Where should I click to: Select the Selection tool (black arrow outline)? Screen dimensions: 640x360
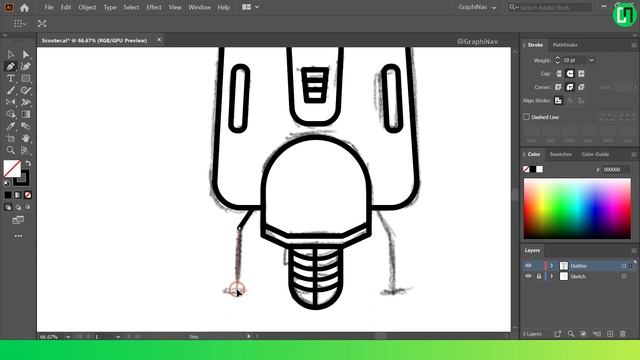tap(11, 54)
